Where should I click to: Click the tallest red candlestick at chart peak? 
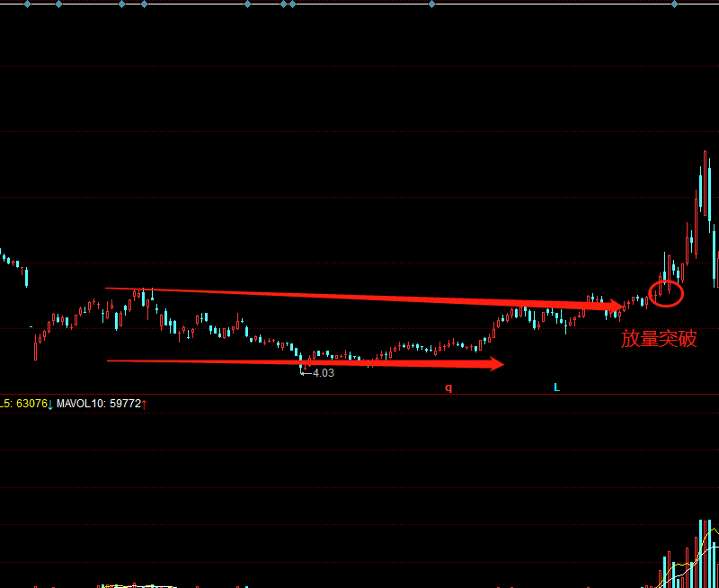pos(706,183)
